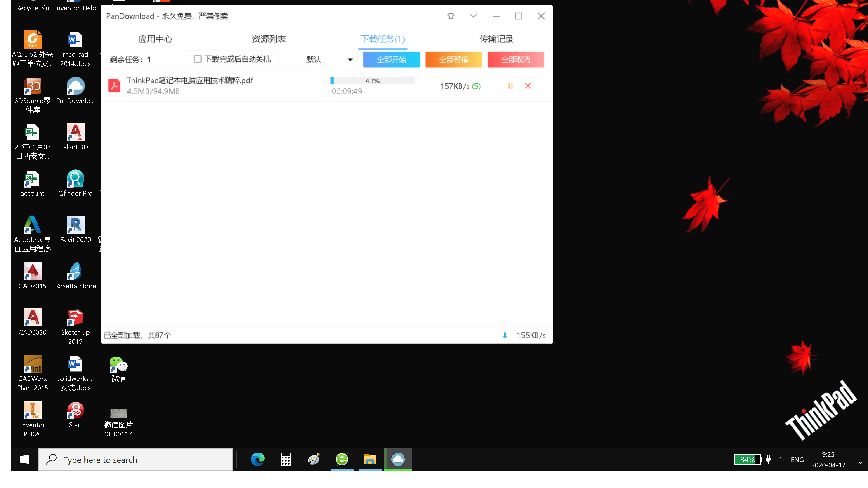This screenshot has width=868, height=488.
Task: Open the clock showing 9:25
Action: (x=828, y=459)
